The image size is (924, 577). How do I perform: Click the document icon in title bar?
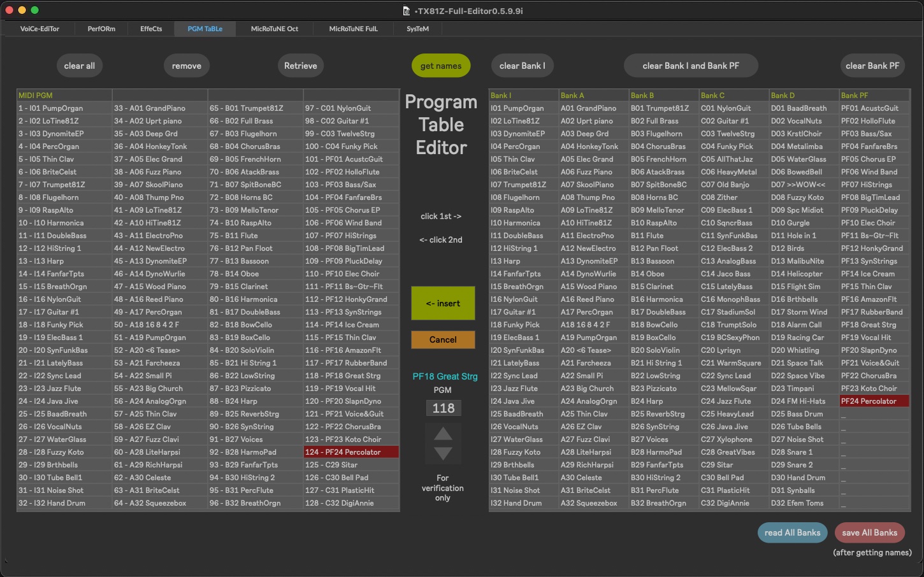pyautogui.click(x=407, y=11)
